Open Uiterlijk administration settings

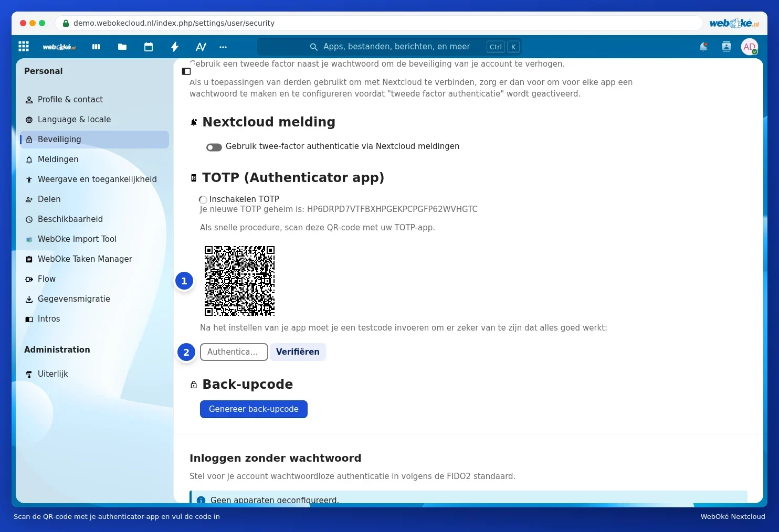click(94, 374)
